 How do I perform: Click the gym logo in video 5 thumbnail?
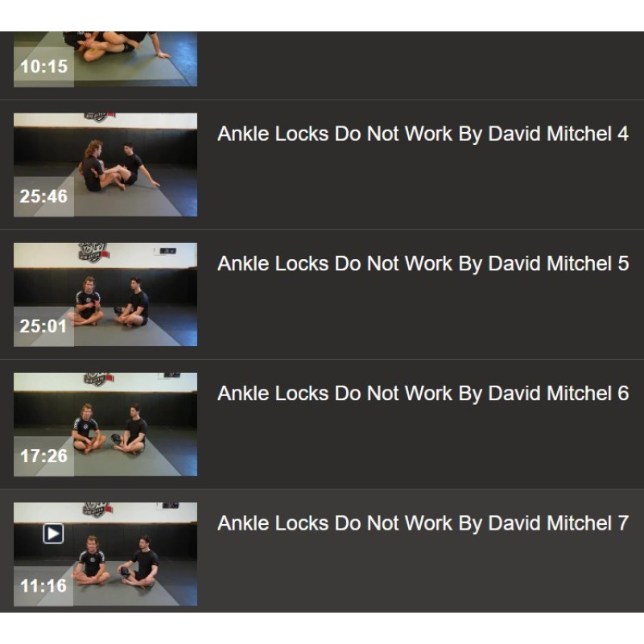click(94, 252)
